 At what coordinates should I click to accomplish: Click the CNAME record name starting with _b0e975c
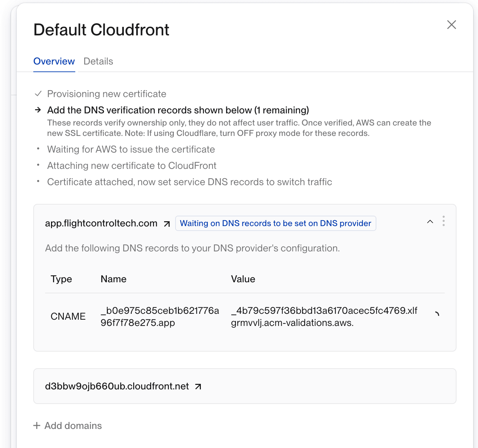point(160,317)
